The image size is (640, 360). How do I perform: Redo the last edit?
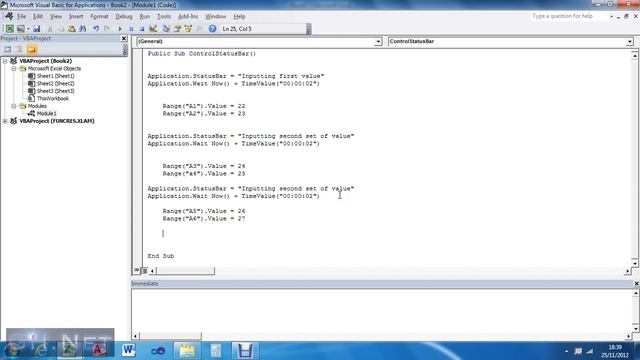pos(107,29)
